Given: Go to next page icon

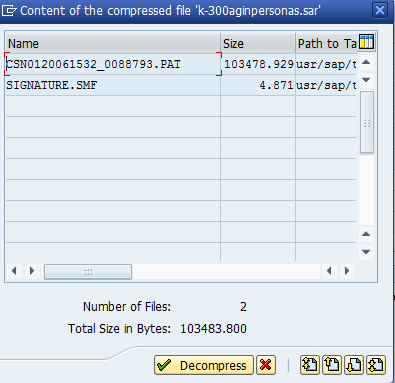Looking at the screenshot, I should (354, 365).
